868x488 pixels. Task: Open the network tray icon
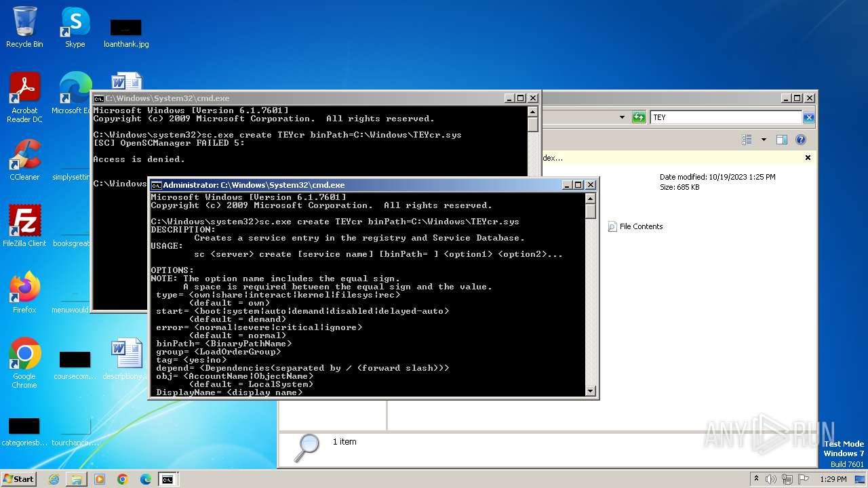point(787,479)
